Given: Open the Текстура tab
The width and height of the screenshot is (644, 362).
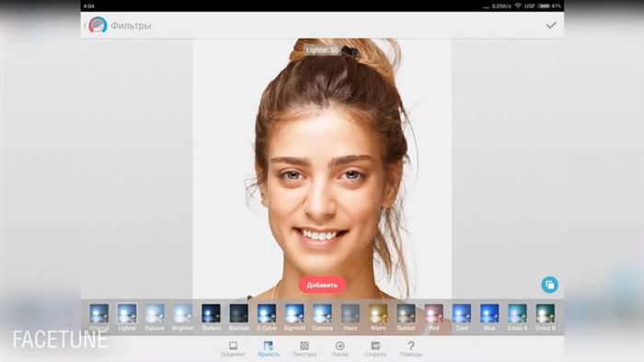Looking at the screenshot, I should (305, 349).
